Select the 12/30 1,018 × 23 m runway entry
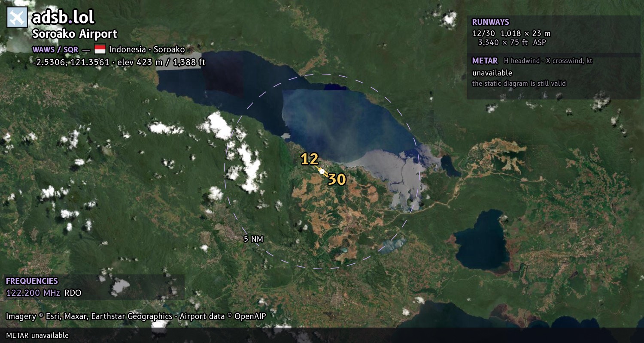Viewport: 644px width, 343px height. pos(511,33)
